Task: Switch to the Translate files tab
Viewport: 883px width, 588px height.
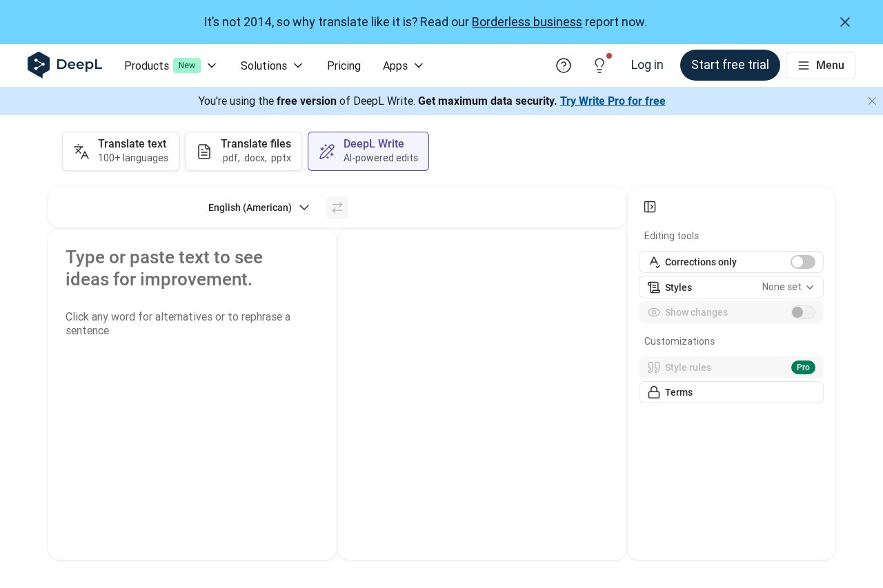Action: 244,151
